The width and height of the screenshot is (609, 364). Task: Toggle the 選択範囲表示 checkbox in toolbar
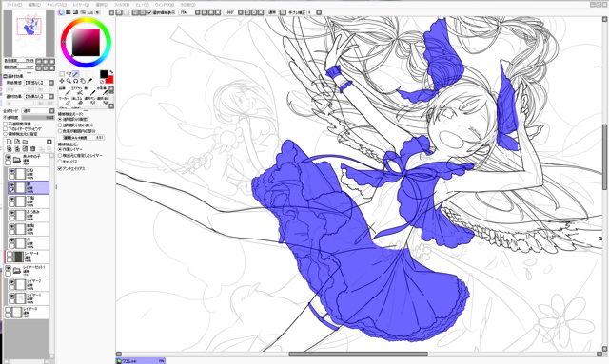[x=150, y=12]
